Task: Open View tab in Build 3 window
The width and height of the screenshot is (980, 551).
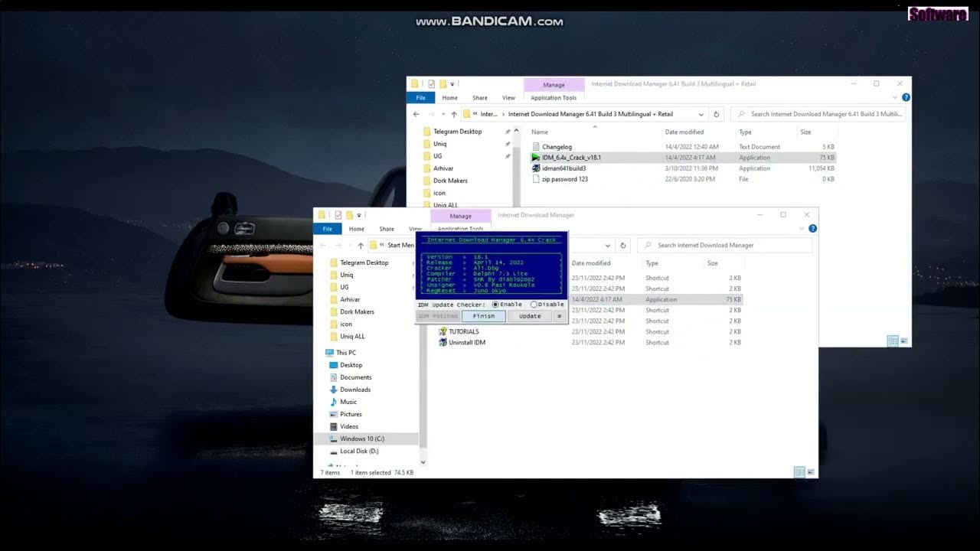Action: tap(508, 98)
